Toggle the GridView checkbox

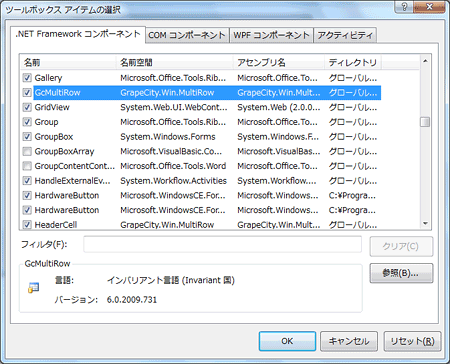pos(27,107)
